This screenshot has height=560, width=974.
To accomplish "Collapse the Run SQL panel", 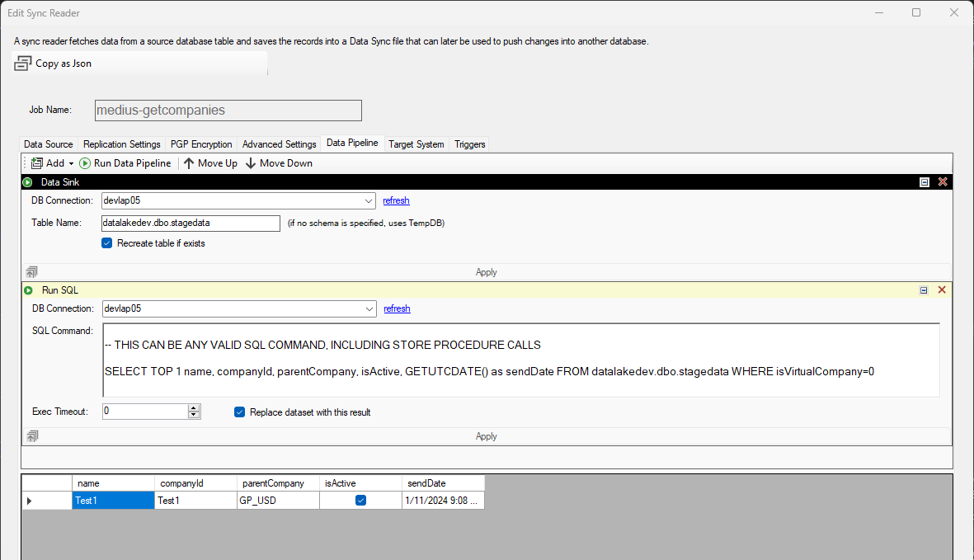I will pos(924,290).
